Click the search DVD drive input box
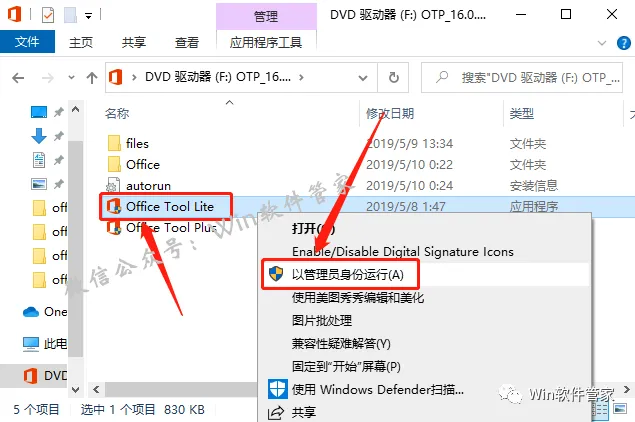 coord(522,77)
